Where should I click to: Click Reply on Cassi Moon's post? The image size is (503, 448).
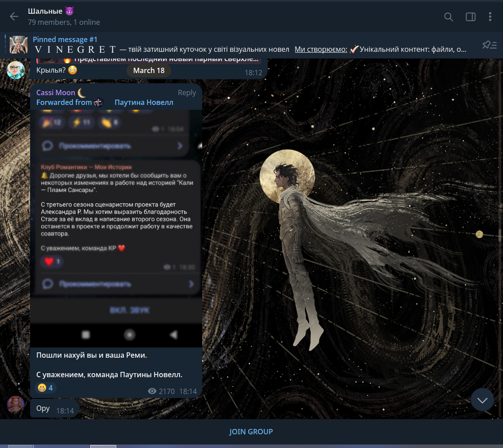pyautogui.click(x=187, y=93)
